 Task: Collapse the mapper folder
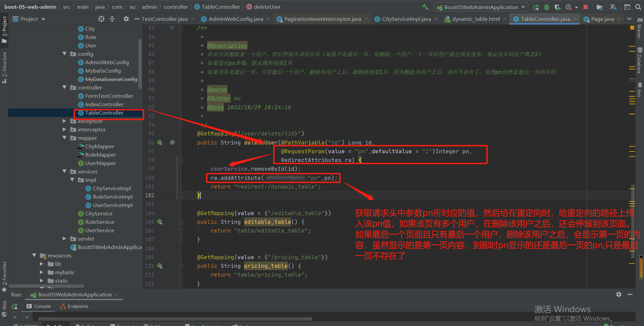coord(64,138)
